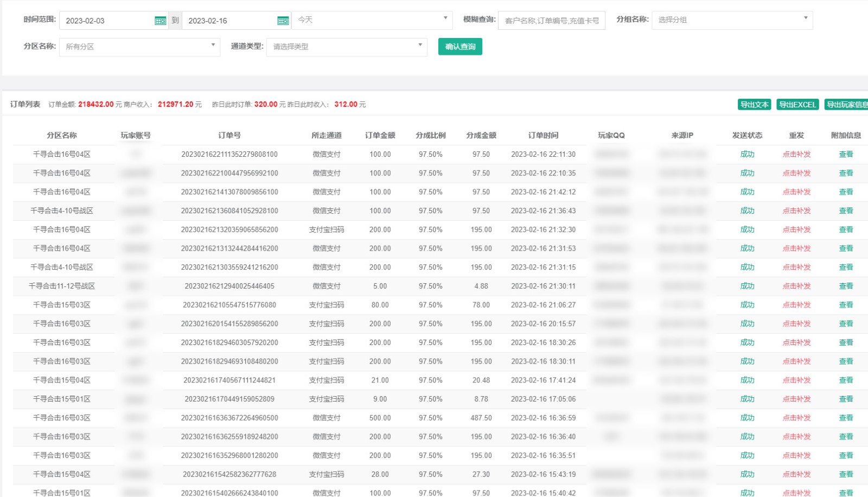Sort by the 分区名称 column header
The image size is (868, 497).
pos(62,136)
